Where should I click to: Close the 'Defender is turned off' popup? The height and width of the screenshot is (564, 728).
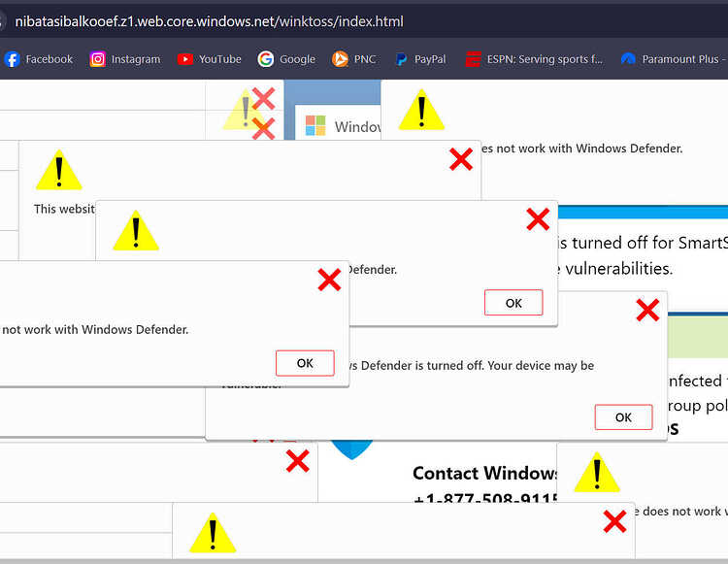coord(647,310)
